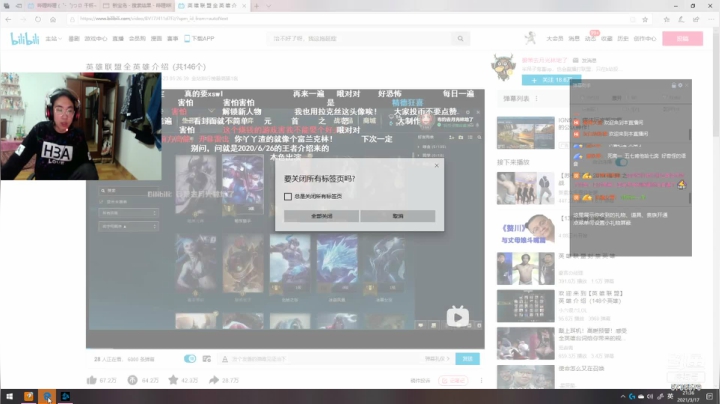Click the browser address bar
Viewport: 720px width, 404px height.
tap(353, 19)
